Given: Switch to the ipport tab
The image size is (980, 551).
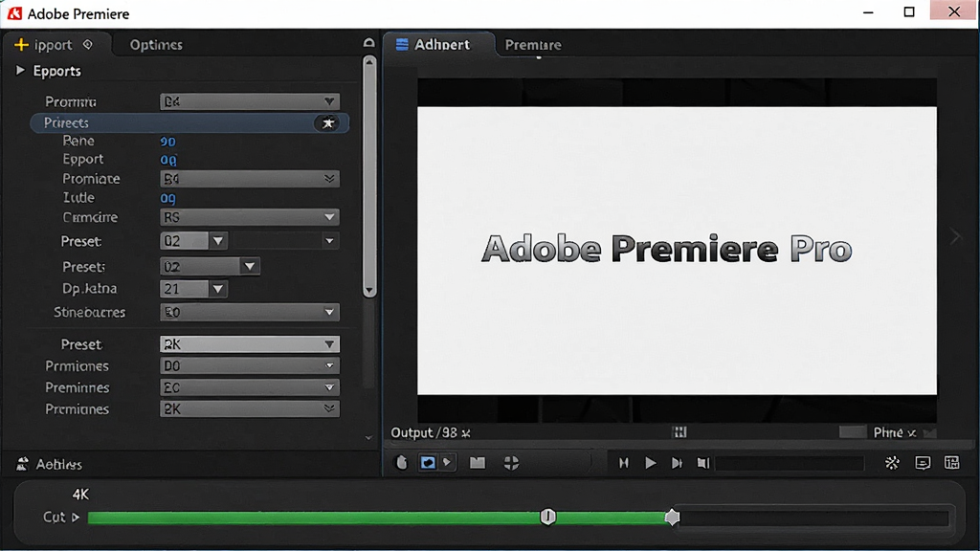Looking at the screenshot, I should [x=56, y=44].
